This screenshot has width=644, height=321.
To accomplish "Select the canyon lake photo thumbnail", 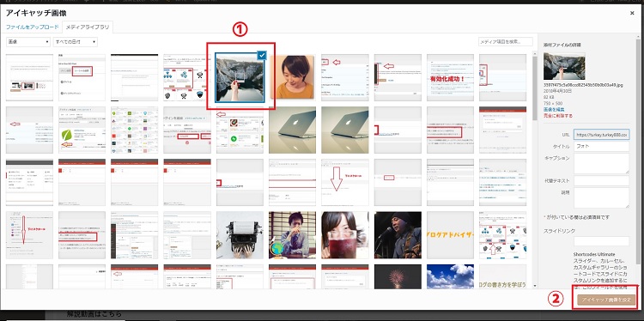I will pyautogui.click(x=240, y=77).
